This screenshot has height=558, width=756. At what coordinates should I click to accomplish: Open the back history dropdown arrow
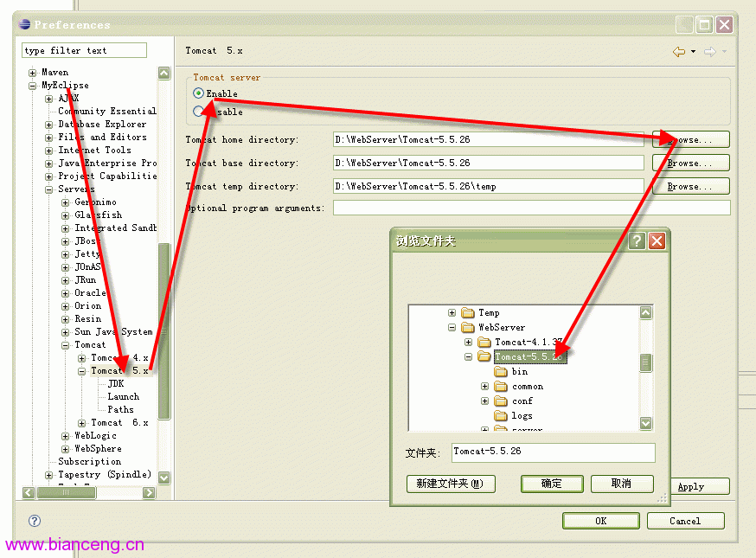(694, 52)
